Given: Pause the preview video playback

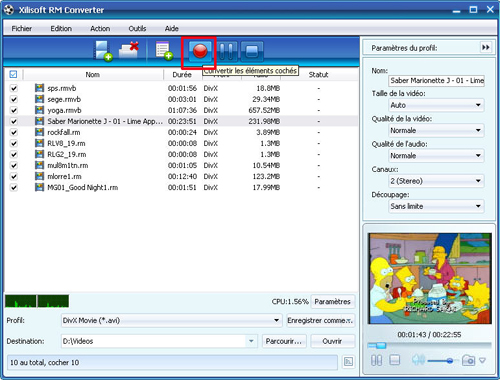Looking at the screenshot, I should click(377, 360).
